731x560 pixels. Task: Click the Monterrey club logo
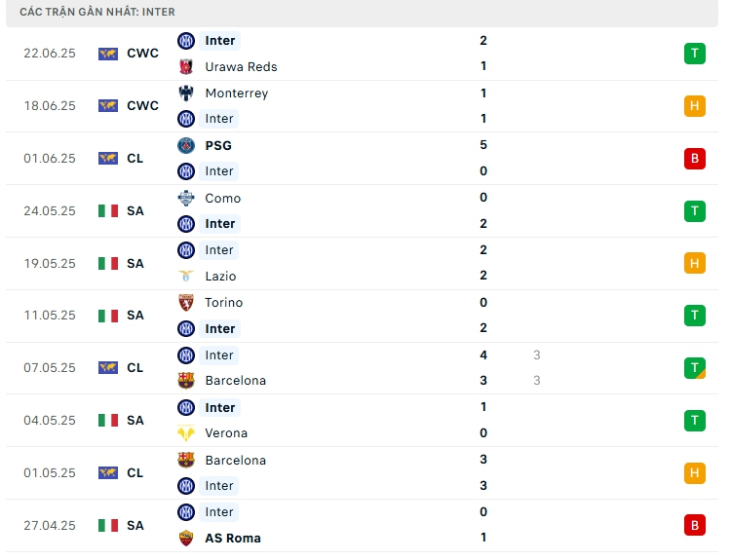(186, 93)
